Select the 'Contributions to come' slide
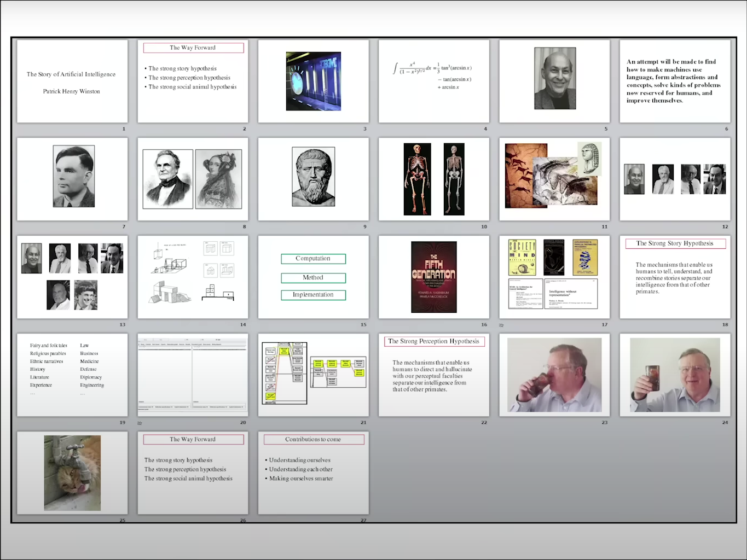The width and height of the screenshot is (747, 560). point(313,472)
